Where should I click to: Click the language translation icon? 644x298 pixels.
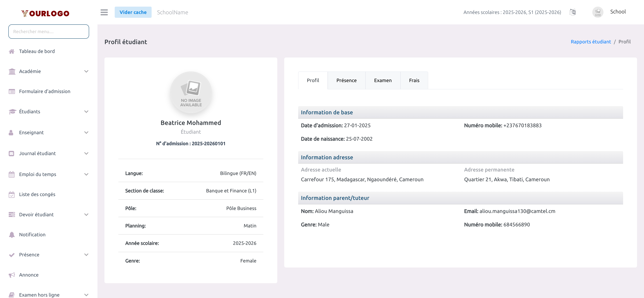pyautogui.click(x=572, y=12)
